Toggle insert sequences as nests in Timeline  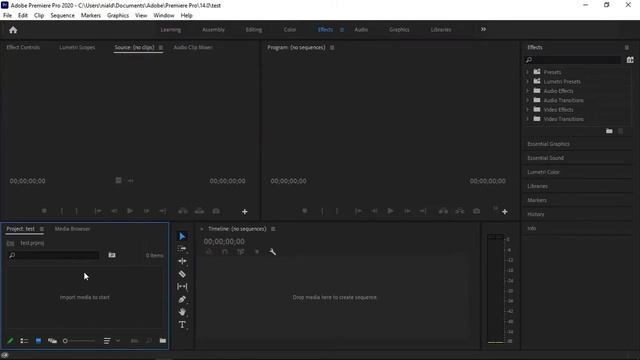pos(209,252)
